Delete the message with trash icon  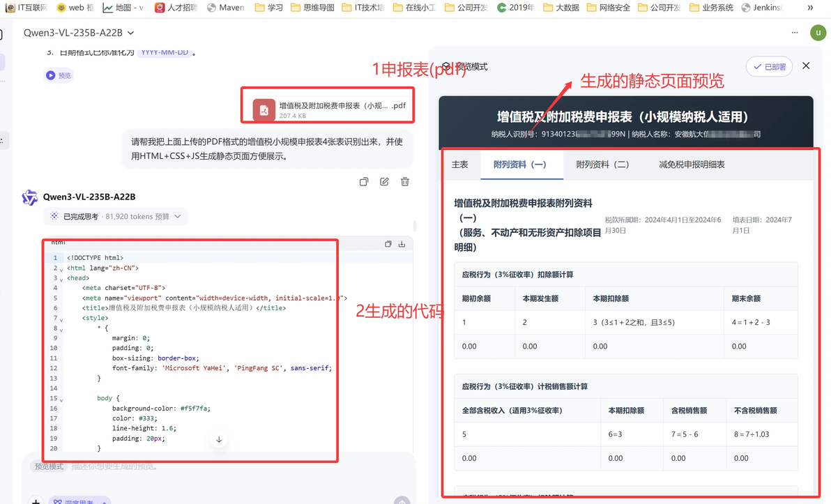[405, 182]
